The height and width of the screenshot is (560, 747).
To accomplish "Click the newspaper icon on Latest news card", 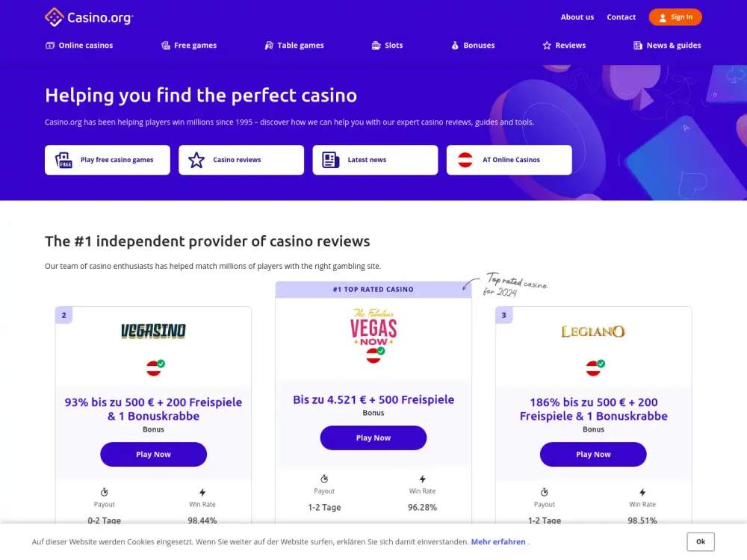I will pos(329,159).
